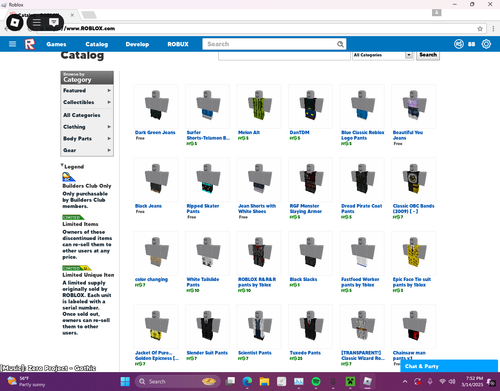Open the blue navbar hamburger menu

(x=12, y=44)
